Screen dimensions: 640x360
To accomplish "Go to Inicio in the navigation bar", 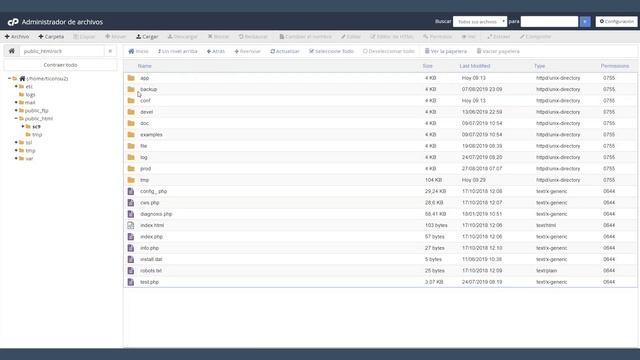I will point(138,51).
